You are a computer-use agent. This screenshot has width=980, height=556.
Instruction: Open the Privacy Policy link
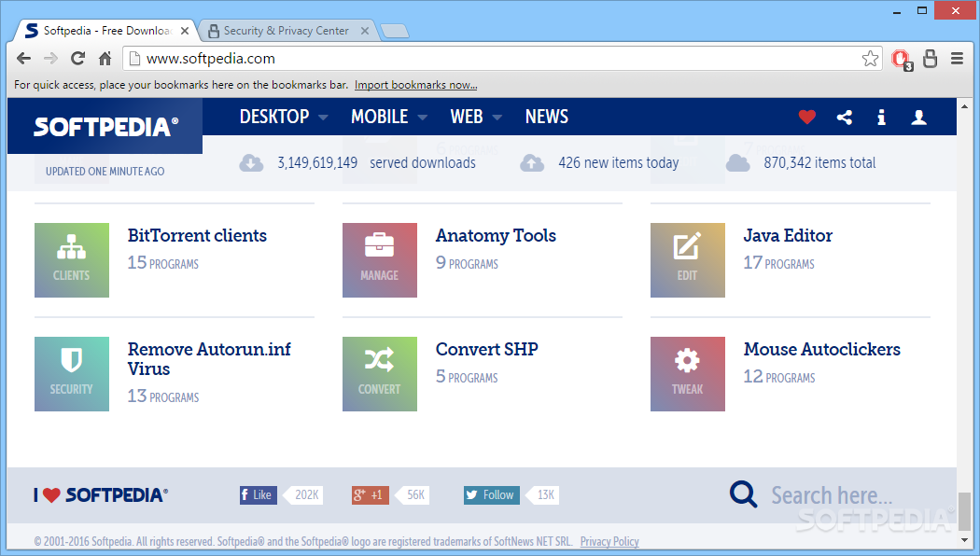click(x=609, y=542)
